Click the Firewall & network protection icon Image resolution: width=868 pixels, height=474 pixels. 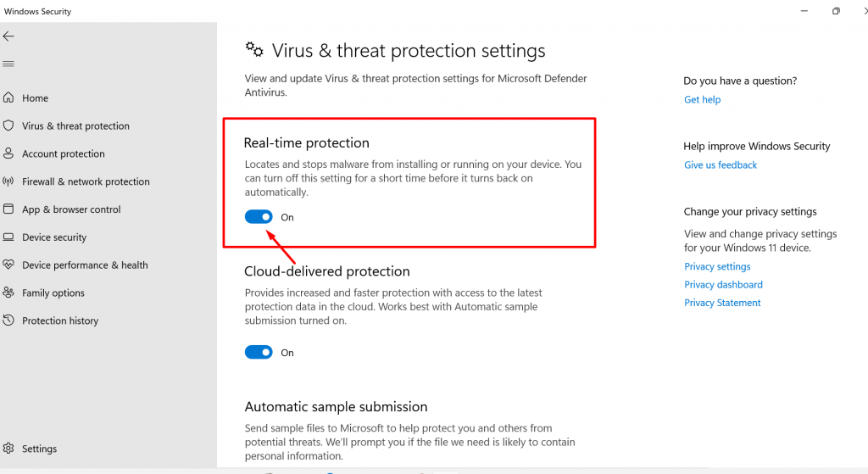coord(8,181)
